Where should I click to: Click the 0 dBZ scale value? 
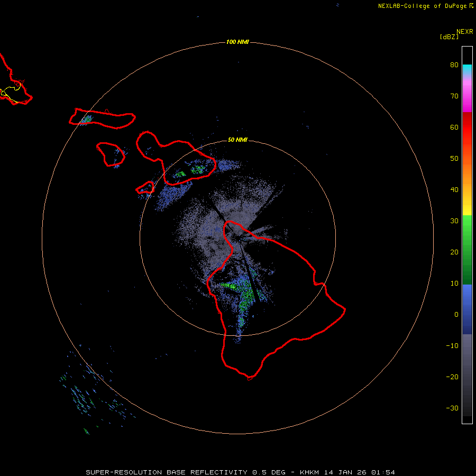tap(456, 315)
